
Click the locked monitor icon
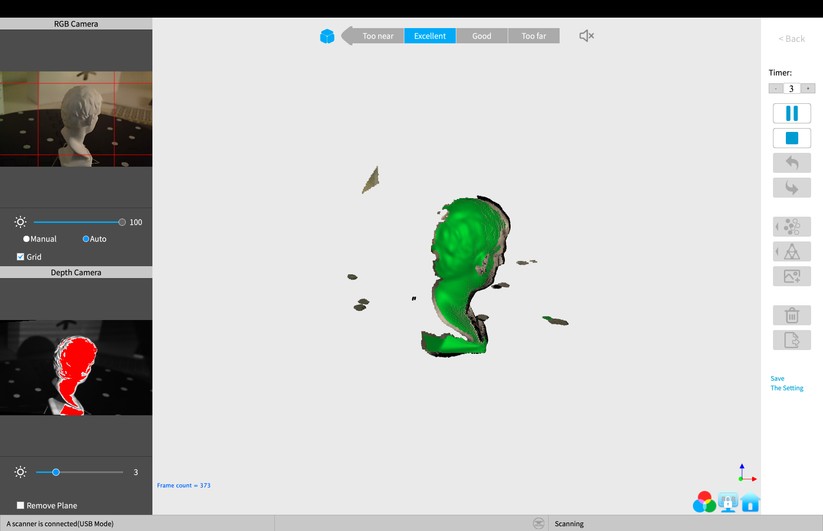pyautogui.click(x=728, y=503)
